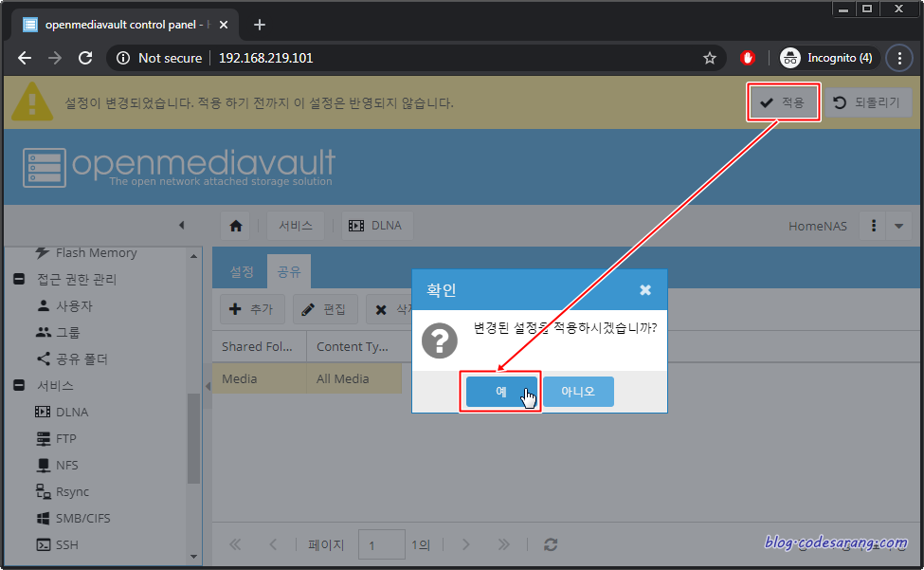Click the Not secure site info icon

point(123,58)
